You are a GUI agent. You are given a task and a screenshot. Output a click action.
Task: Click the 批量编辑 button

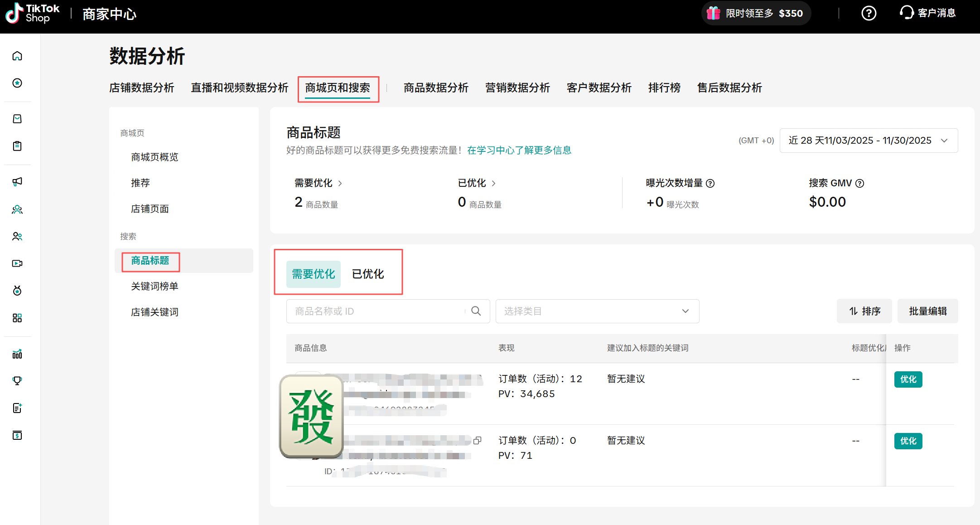927,311
